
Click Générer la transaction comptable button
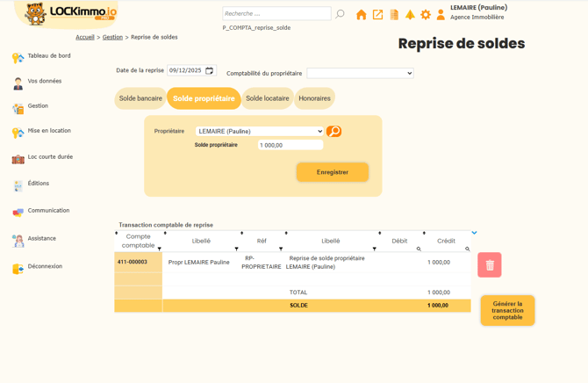point(507,310)
